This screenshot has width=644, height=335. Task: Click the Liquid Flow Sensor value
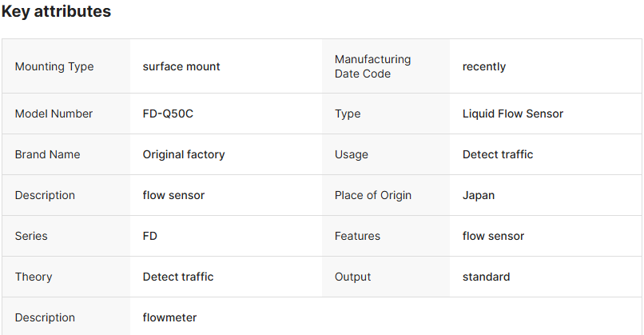(513, 114)
